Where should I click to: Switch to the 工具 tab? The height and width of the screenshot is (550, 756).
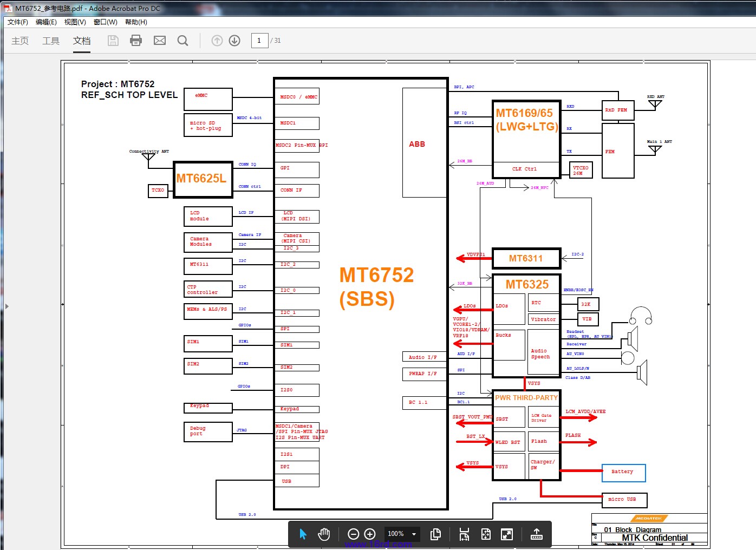[51, 41]
